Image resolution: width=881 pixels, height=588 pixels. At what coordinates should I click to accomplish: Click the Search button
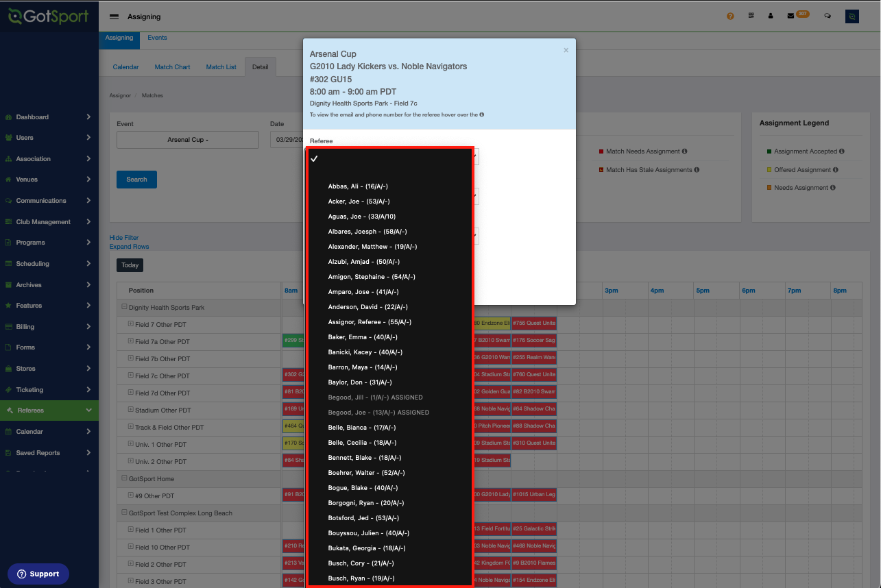(x=136, y=179)
